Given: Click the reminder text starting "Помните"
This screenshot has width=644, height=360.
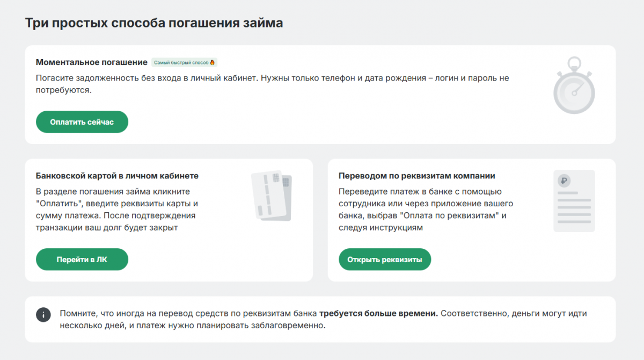Looking at the screenshot, I should coord(188,313).
